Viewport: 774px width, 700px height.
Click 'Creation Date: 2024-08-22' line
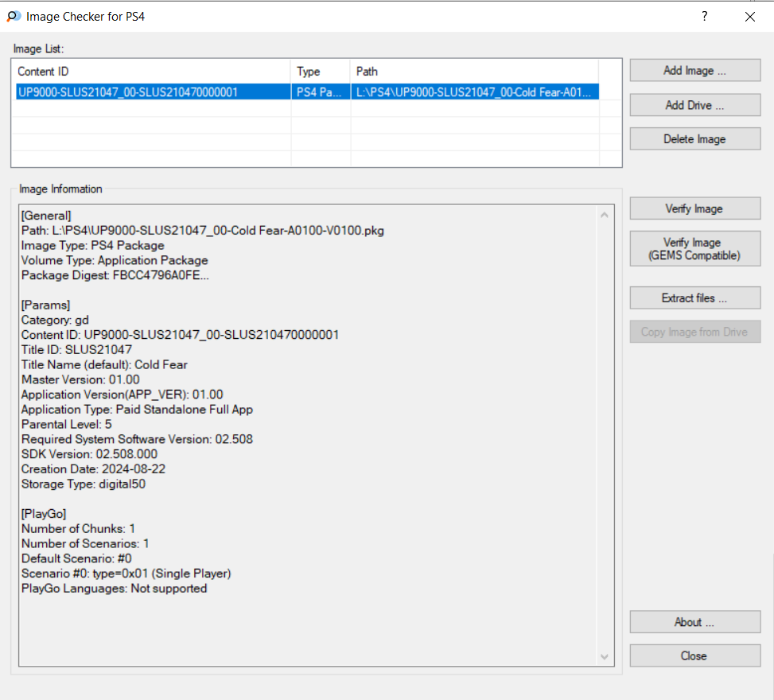[93, 469]
